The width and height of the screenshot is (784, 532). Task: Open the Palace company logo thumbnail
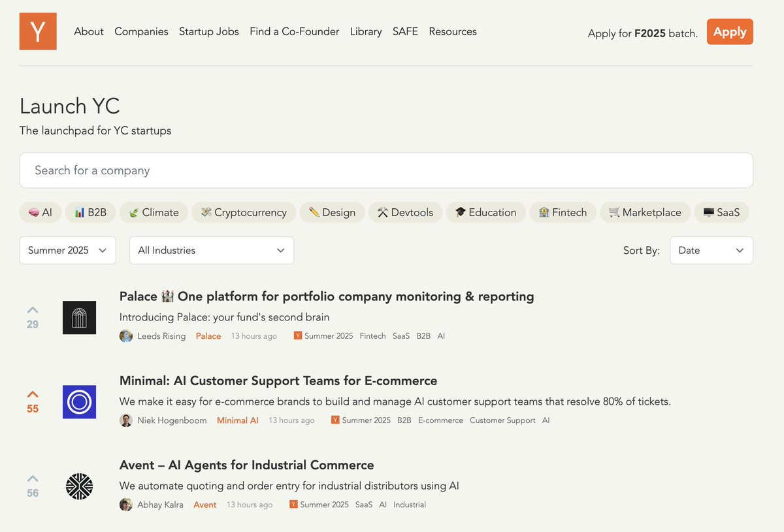pos(79,318)
